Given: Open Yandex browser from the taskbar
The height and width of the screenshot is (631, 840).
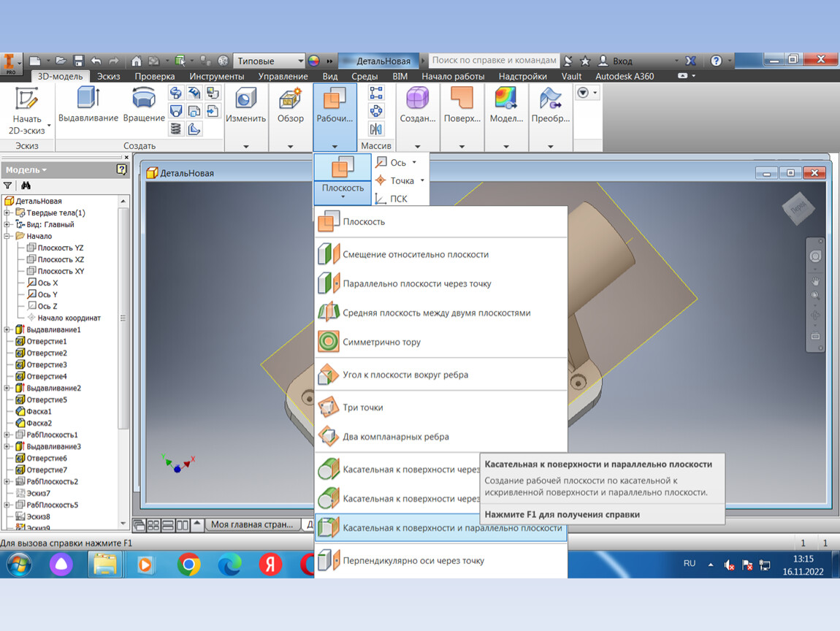Looking at the screenshot, I should (270, 565).
